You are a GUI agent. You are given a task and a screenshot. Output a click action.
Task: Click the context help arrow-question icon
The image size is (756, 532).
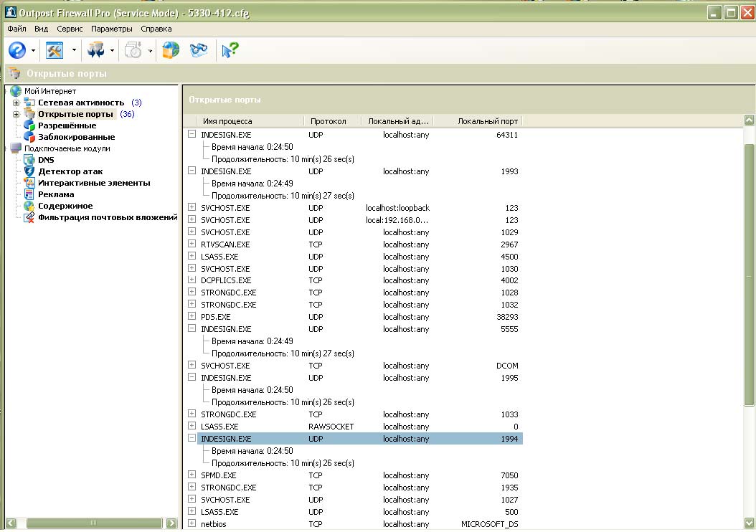click(x=230, y=49)
